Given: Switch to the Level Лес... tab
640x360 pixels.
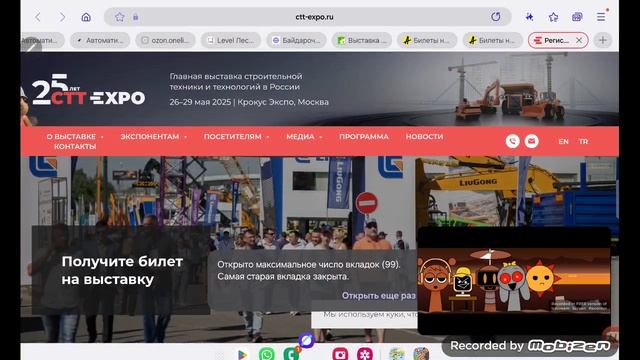Looking at the screenshot, I should coord(231,40).
